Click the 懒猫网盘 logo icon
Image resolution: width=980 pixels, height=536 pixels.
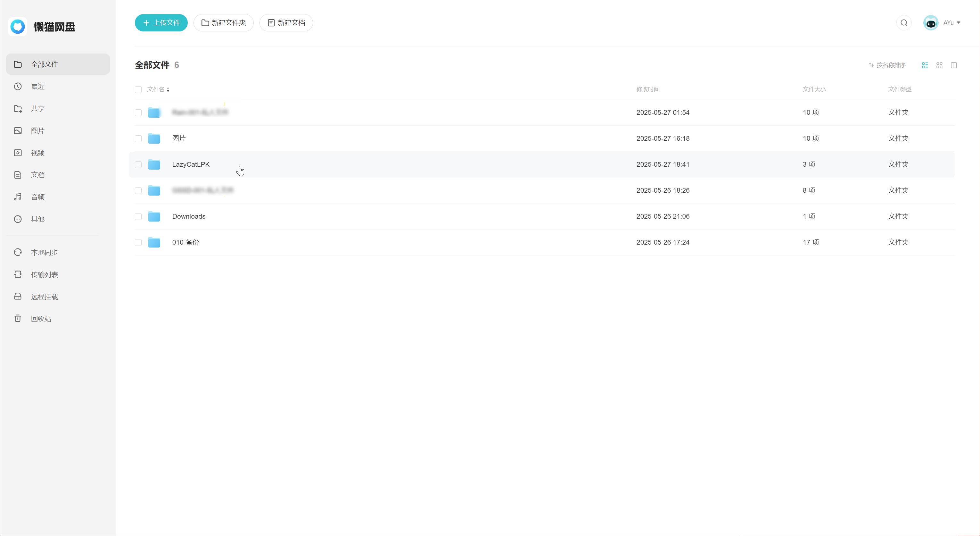[18, 27]
